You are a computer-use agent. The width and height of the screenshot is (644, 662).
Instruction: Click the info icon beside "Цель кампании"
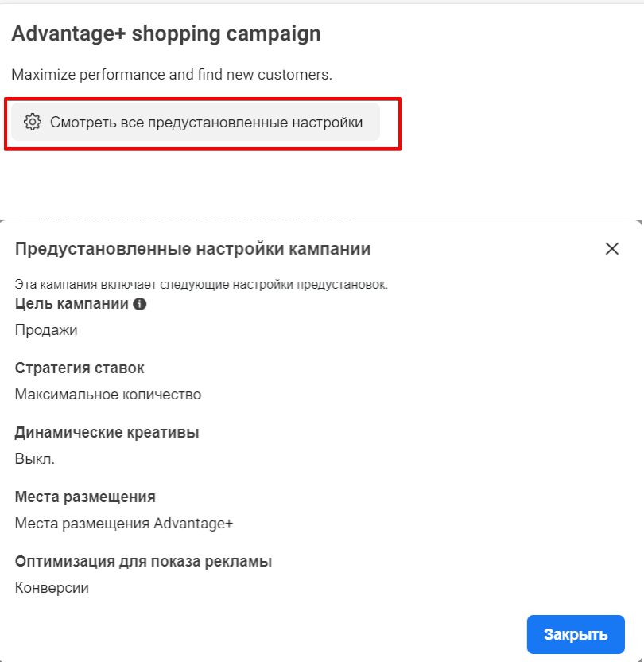pos(140,304)
